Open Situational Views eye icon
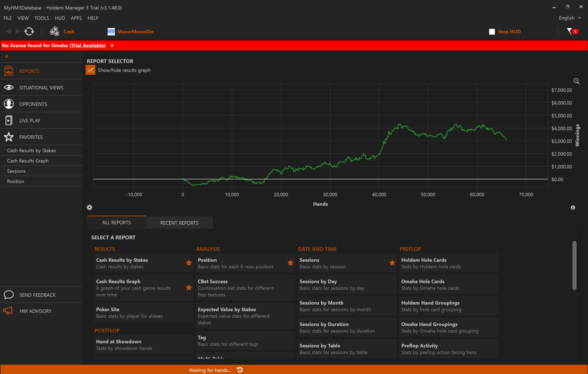The image size is (588, 374). tap(9, 88)
